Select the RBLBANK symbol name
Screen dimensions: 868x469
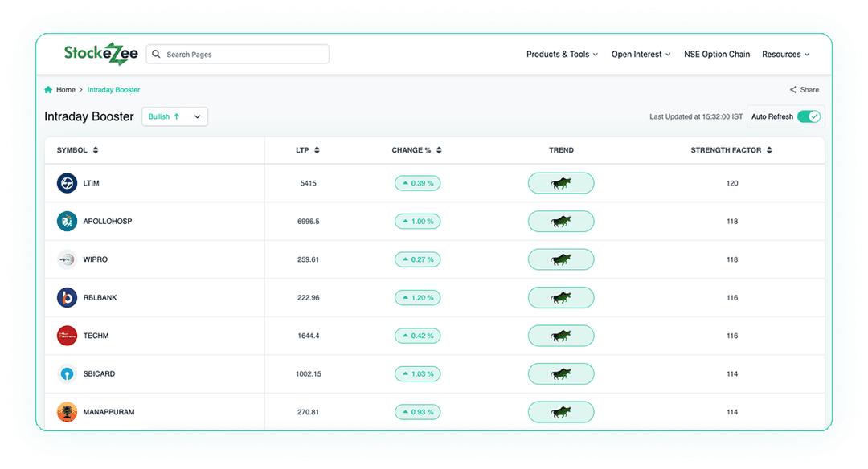point(100,298)
